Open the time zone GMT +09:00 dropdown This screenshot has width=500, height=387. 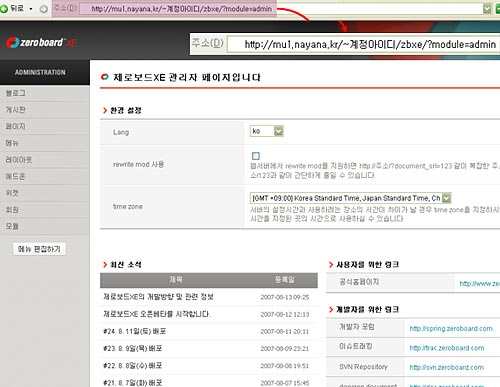[x=350, y=198]
